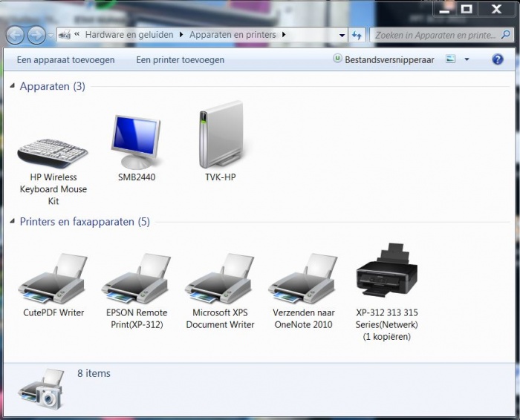The height and width of the screenshot is (420, 520).
Task: Expand arrow after Apparaten en printers breadcrumb
Action: (284, 34)
